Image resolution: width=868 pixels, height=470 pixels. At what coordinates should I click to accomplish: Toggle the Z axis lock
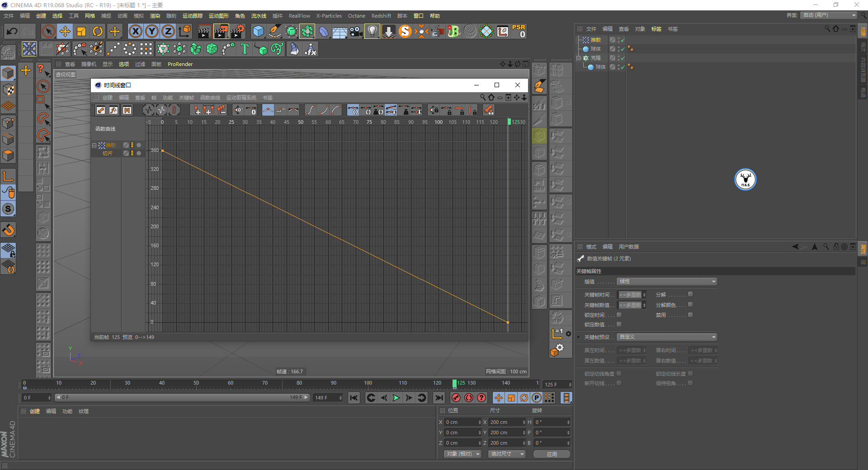click(168, 31)
